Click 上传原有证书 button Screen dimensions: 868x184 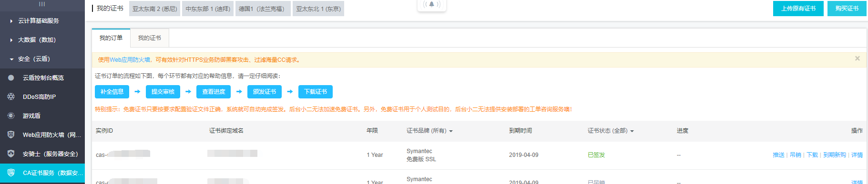coord(798,9)
